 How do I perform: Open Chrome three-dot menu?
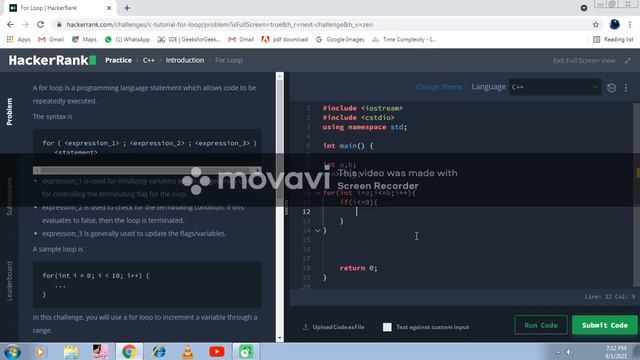pos(630,24)
